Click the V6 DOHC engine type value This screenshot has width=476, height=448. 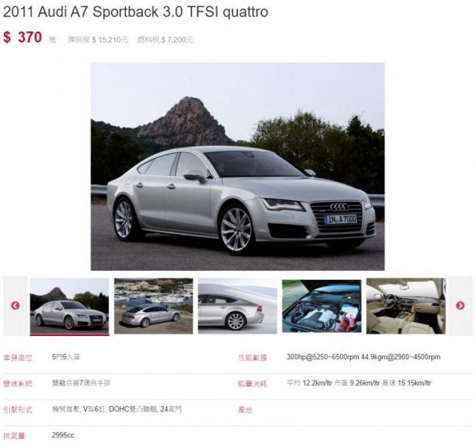[117, 409]
